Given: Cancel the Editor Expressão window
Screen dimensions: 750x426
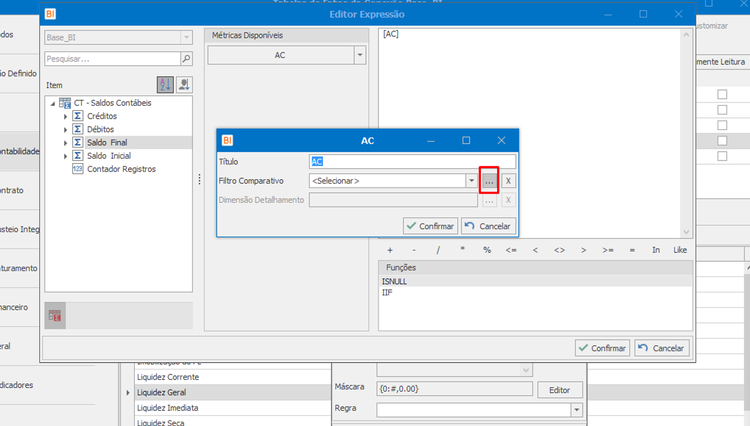Looking at the screenshot, I should [662, 348].
